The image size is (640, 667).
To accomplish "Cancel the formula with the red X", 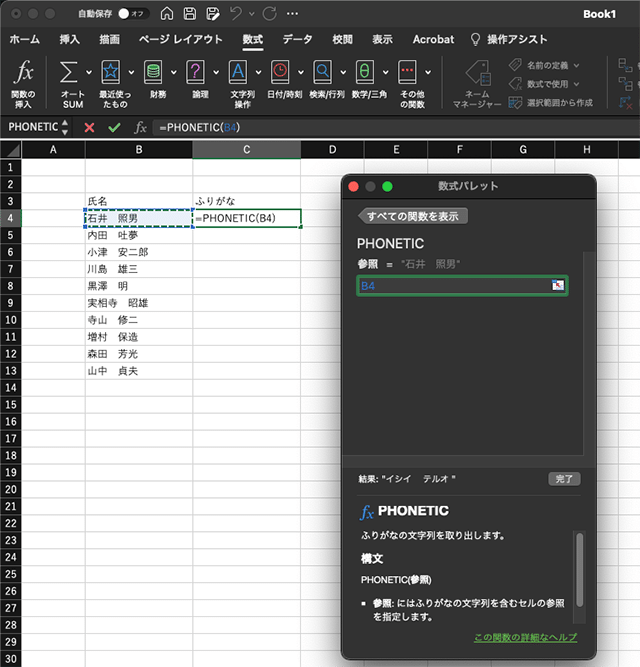I will pyautogui.click(x=90, y=128).
